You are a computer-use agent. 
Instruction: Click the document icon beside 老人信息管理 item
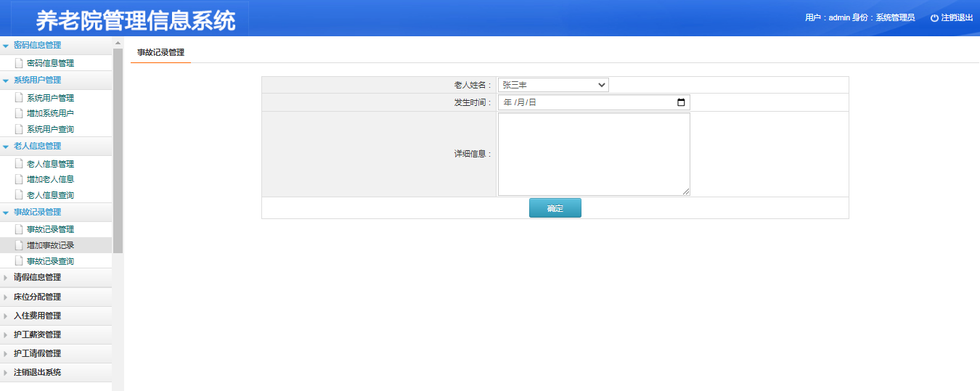(x=19, y=163)
